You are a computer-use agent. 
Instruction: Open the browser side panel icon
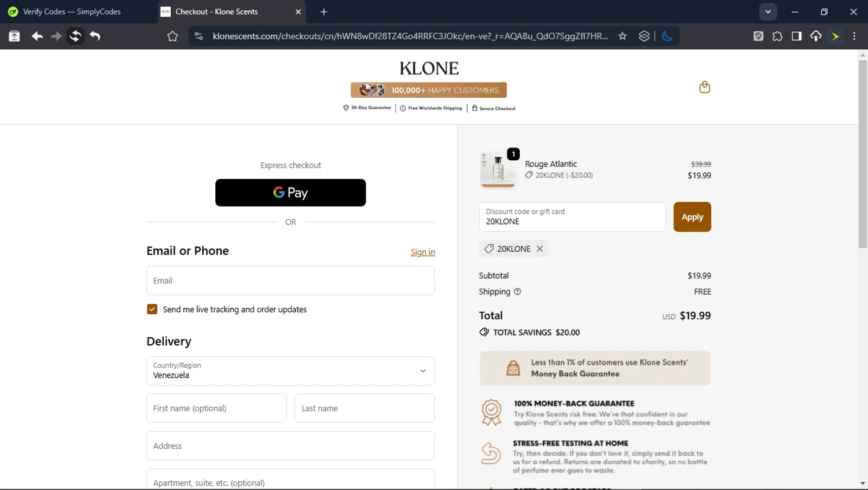pyautogui.click(x=796, y=36)
